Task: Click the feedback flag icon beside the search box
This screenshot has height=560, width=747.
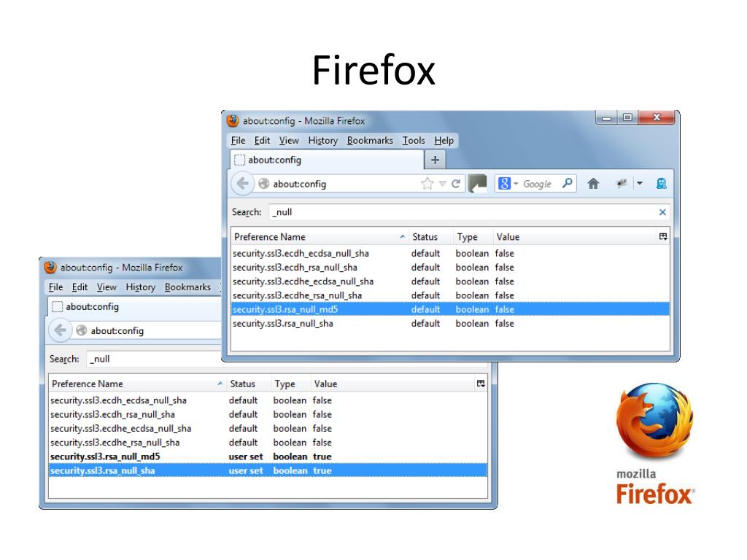Action: pos(478,184)
